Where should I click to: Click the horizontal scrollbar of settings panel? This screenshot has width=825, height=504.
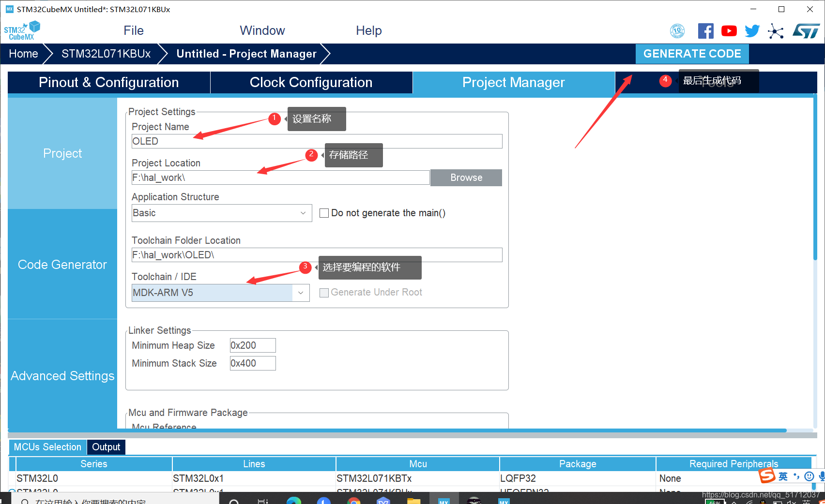coord(397,430)
